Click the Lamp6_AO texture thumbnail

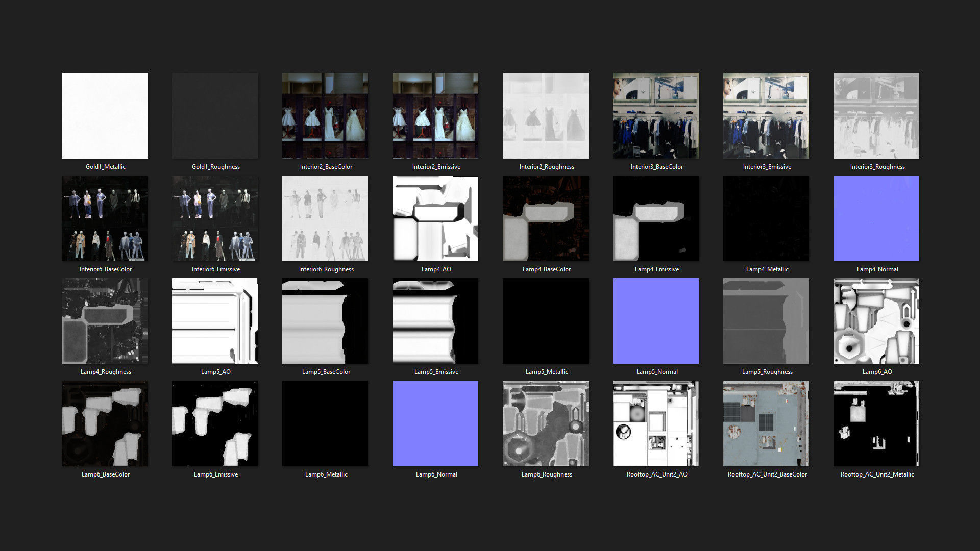click(x=876, y=321)
